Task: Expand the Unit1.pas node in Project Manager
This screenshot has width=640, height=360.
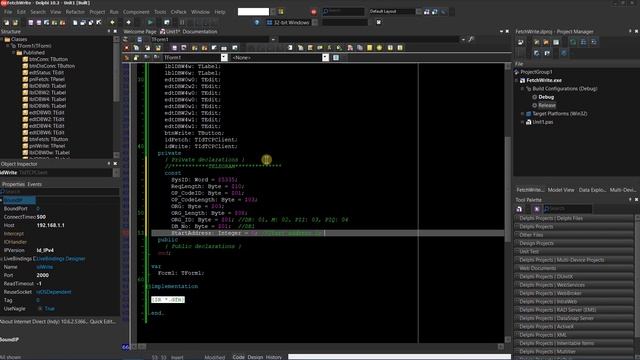Action: click(522, 122)
